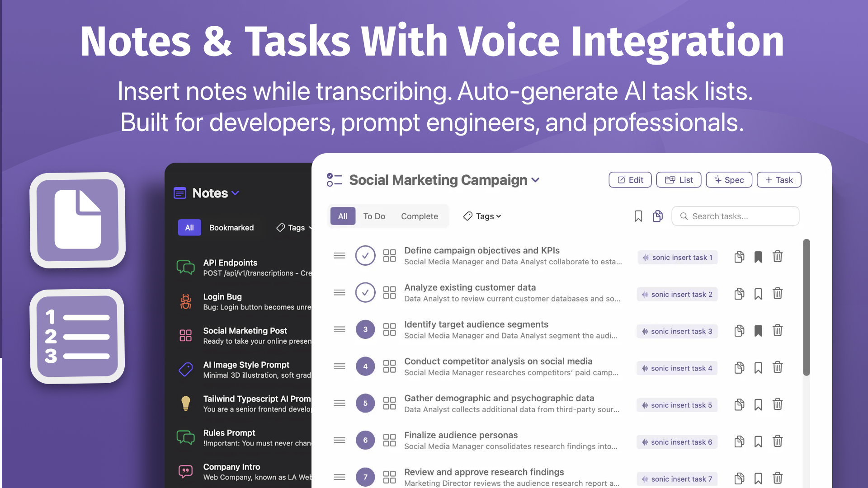Delete the 'Analyze existing customer data' task

click(777, 294)
